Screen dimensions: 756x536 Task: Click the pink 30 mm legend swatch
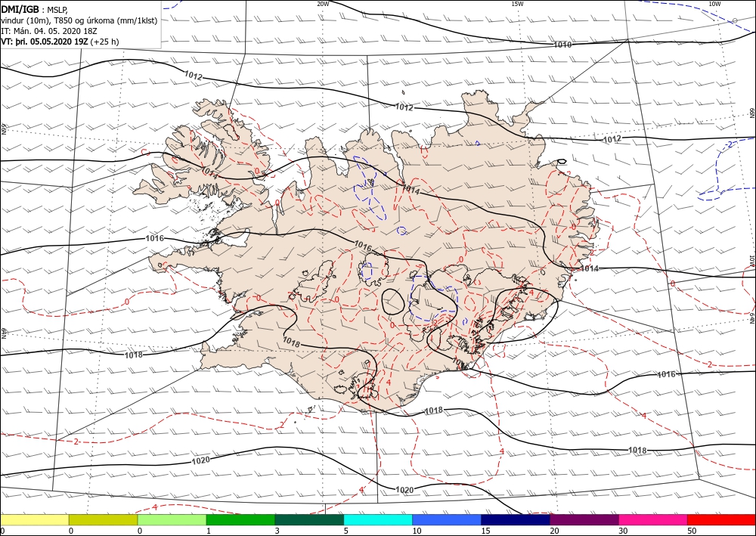[653, 519]
